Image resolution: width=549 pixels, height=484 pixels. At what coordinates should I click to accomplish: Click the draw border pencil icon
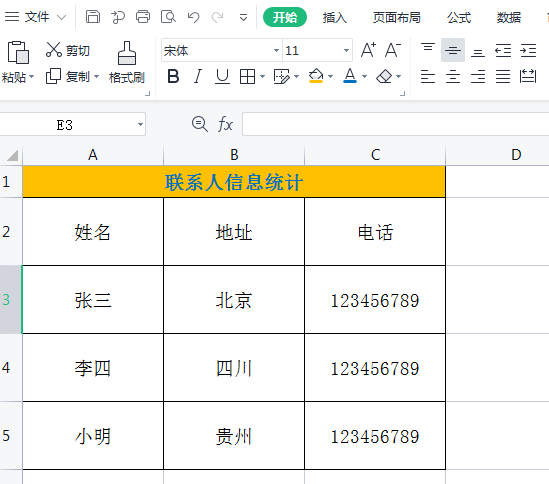(x=282, y=76)
